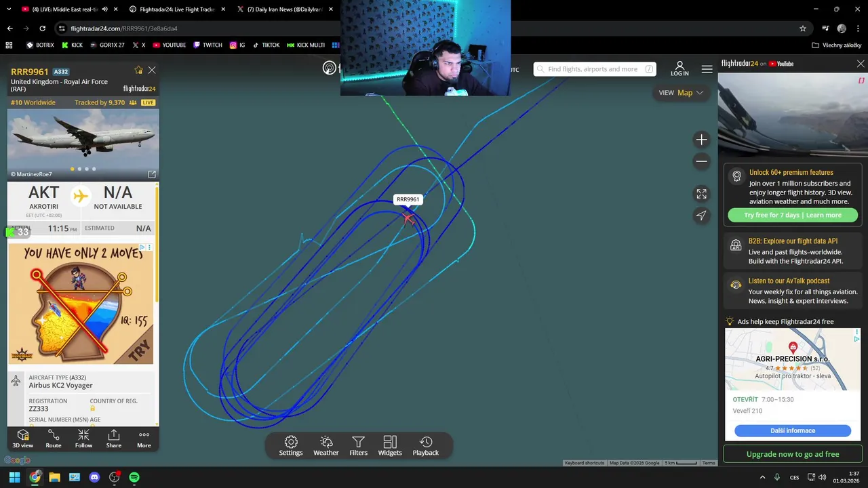Open the browser media control icon
Screen dimensions: 868x488
(x=825, y=28)
